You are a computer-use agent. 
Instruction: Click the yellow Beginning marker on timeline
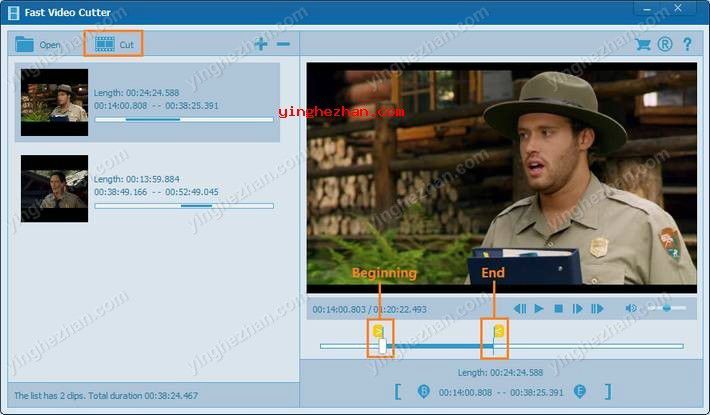pos(378,330)
